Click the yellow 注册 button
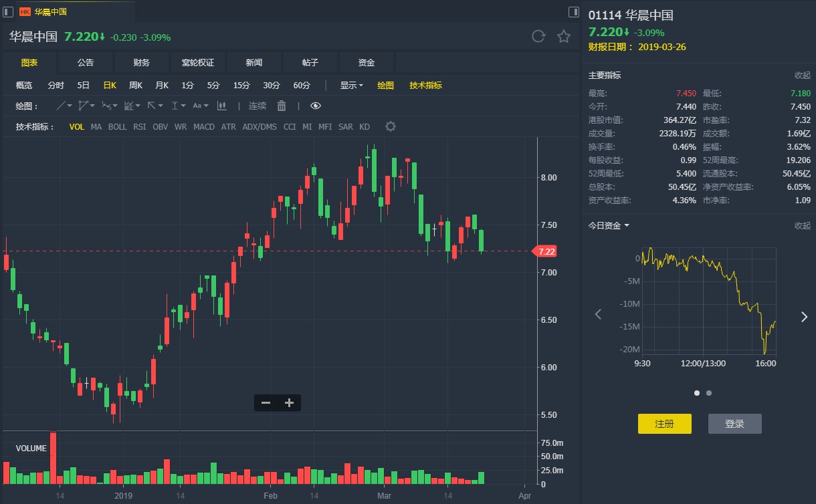This screenshot has height=504, width=816. [x=664, y=424]
